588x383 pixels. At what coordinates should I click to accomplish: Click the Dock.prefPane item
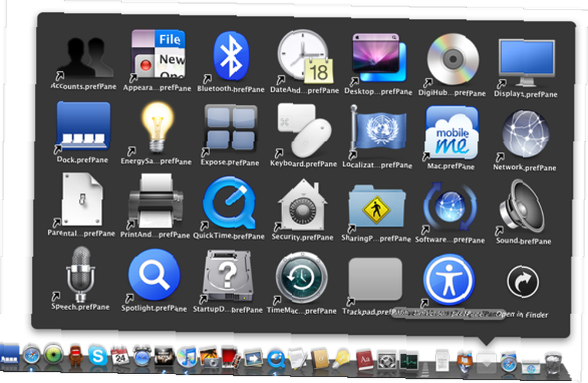pos(83,126)
